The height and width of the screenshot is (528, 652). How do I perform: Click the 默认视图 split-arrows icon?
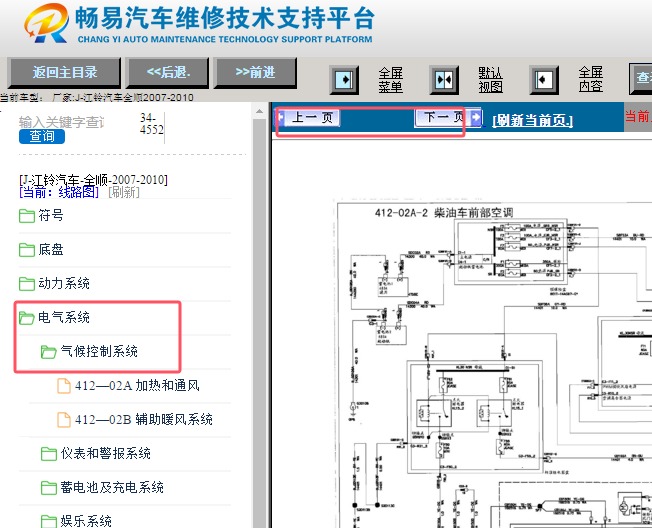[444, 79]
